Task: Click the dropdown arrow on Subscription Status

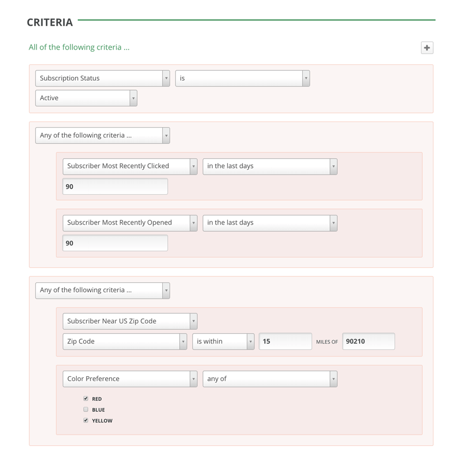Action: coord(166,78)
